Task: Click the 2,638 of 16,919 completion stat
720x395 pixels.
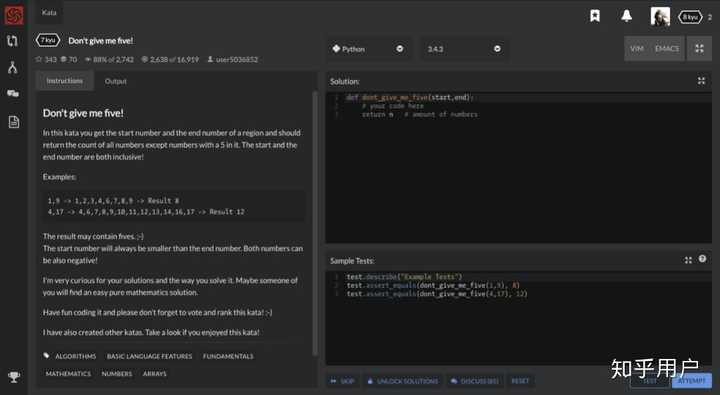Action: pyautogui.click(x=170, y=59)
